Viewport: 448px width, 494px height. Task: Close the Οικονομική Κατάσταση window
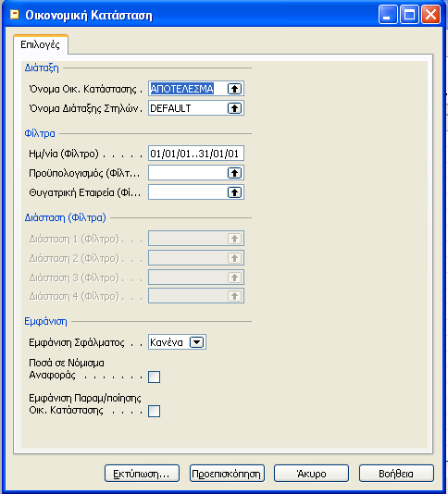click(430, 14)
